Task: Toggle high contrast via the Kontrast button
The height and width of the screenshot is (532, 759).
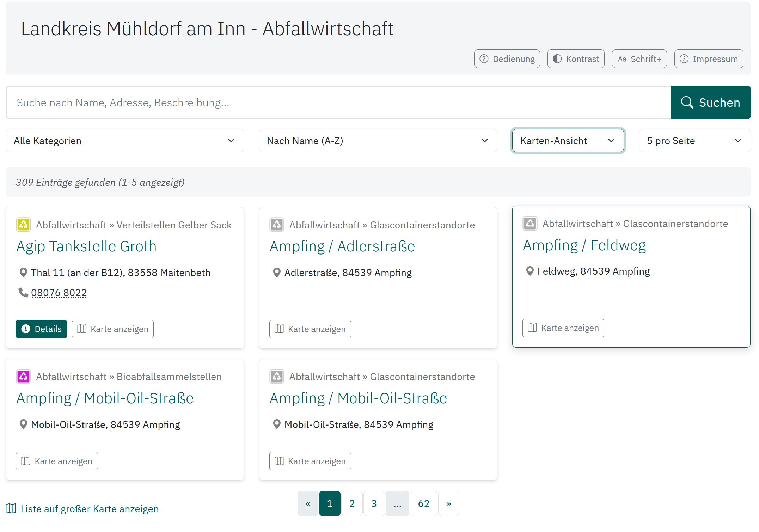Action: 575,59
